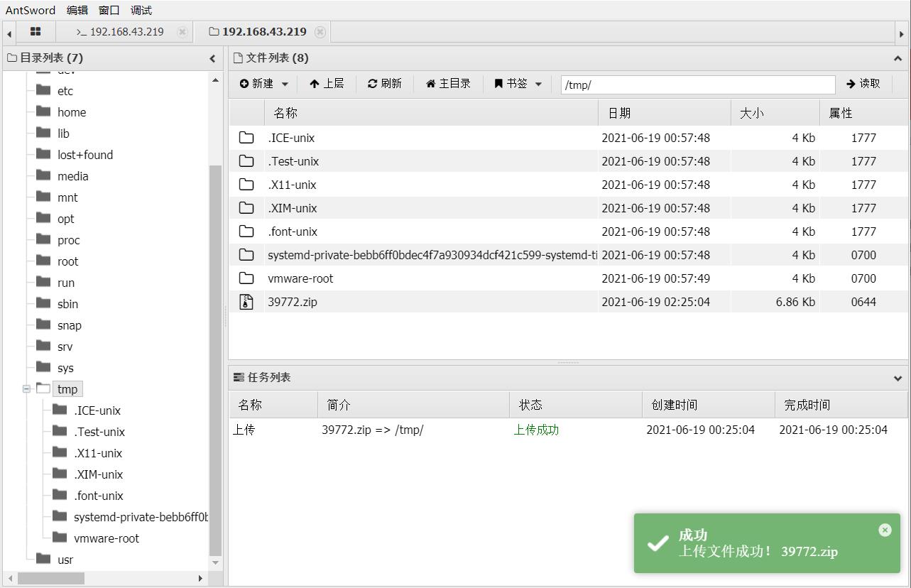911x588 pixels.
Task: Open the AntSword menu
Action: (30, 10)
